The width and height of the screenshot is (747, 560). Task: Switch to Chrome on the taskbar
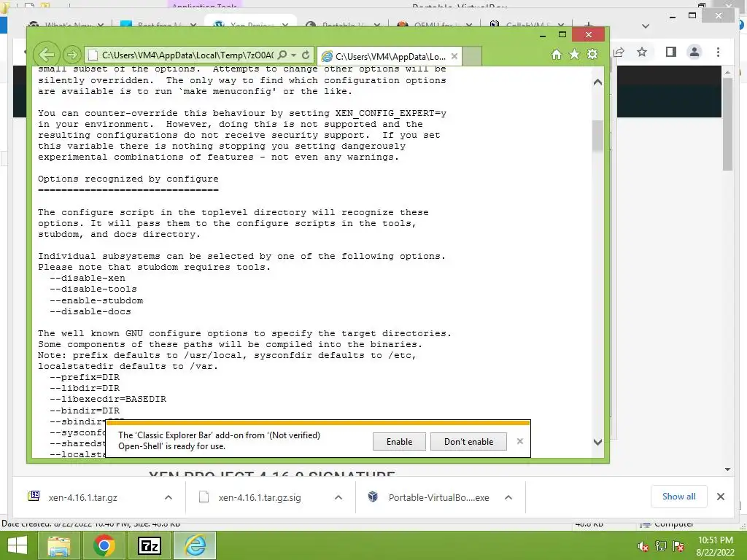[x=104, y=545]
